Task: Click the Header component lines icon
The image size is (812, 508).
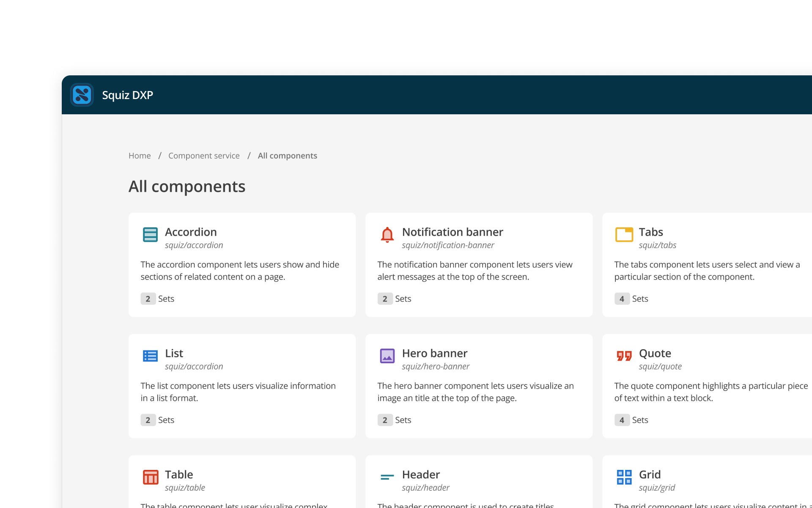Action: coord(387,477)
